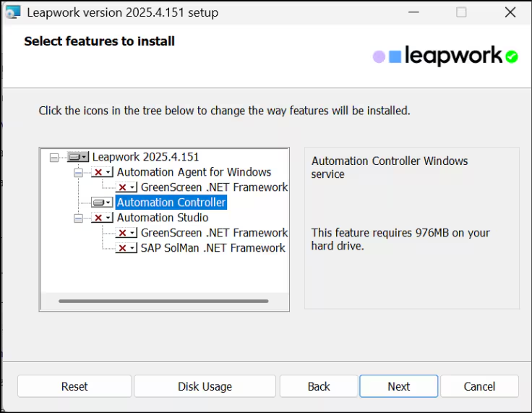The width and height of the screenshot is (532, 413).
Task: Collapse the Automation Agent for Windows node
Action: pos(78,172)
